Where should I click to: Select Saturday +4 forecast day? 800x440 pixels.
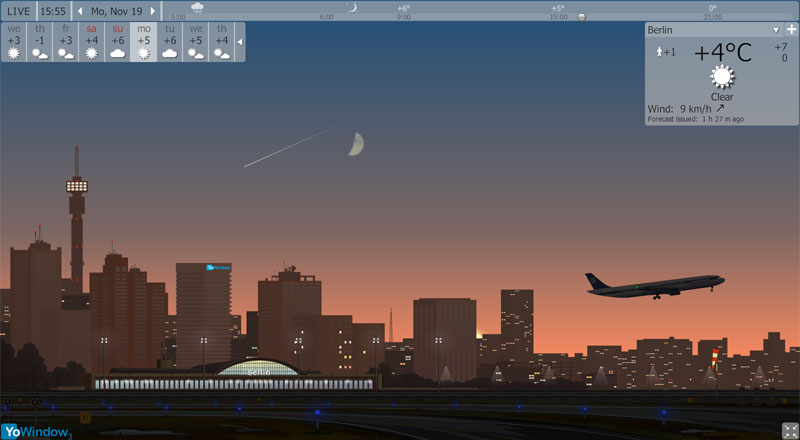click(92, 41)
